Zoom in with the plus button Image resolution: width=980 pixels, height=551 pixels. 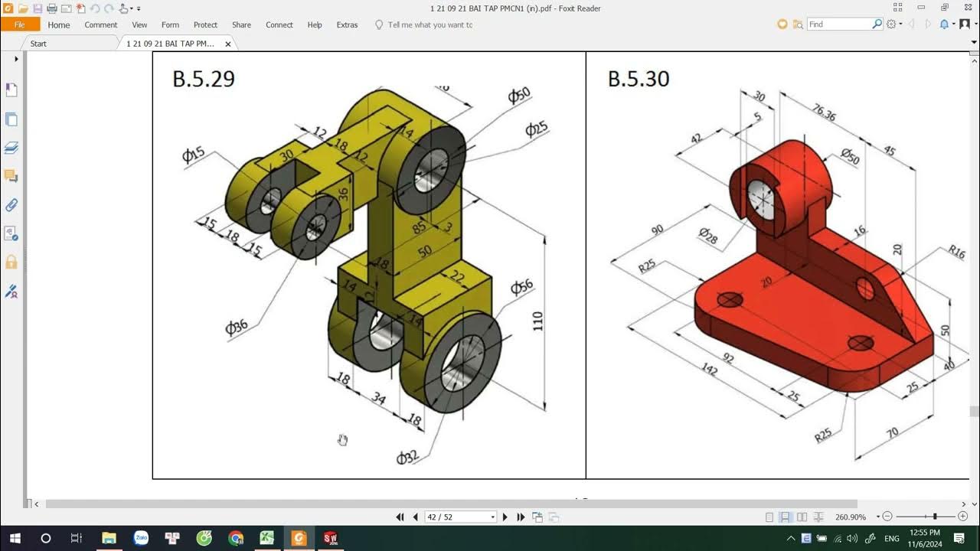[963, 517]
